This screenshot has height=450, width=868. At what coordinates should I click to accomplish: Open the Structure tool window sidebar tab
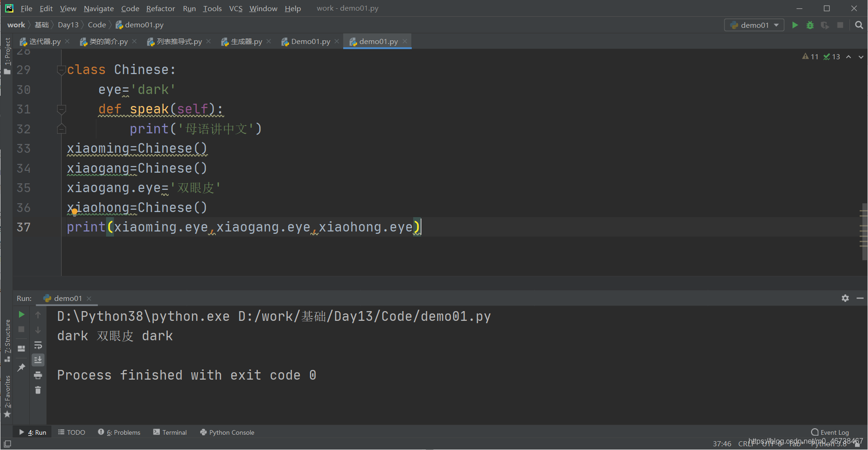tap(7, 341)
